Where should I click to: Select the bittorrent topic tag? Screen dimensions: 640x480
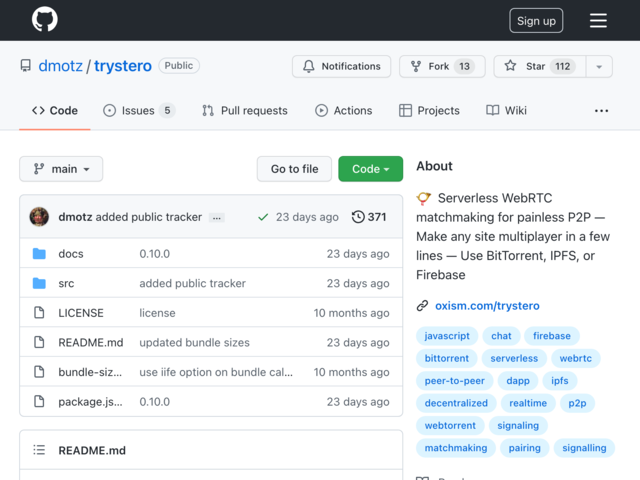[x=447, y=358]
